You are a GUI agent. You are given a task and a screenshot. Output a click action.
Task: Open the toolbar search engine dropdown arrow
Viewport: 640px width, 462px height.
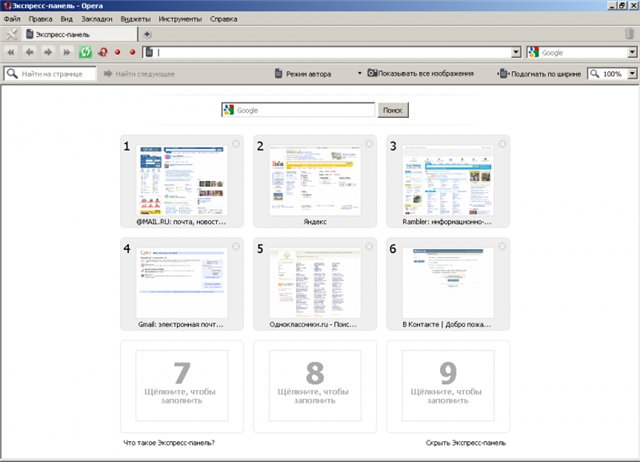coord(632,52)
